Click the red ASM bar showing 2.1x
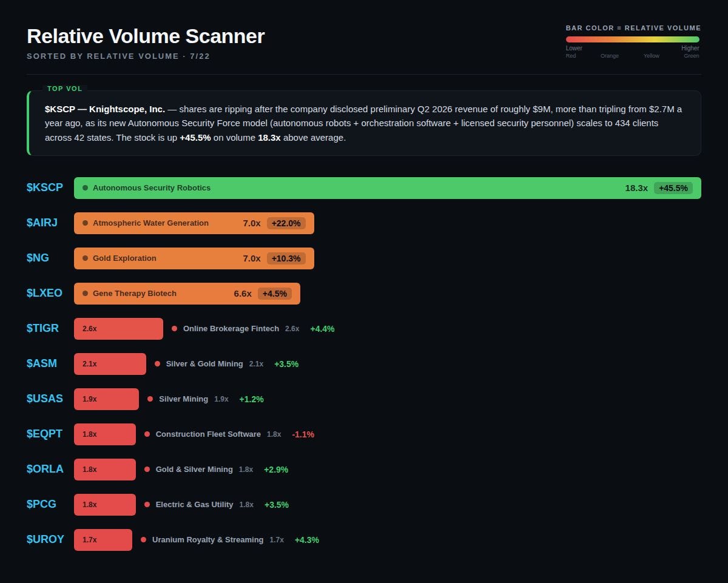Viewport: 728px width, 583px height. (110, 364)
